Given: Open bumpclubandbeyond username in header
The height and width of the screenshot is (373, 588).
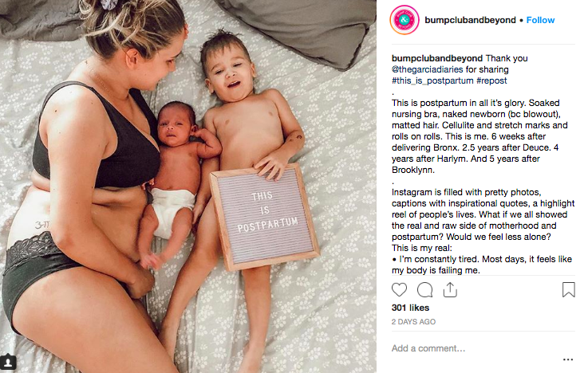Looking at the screenshot, I should point(470,20).
